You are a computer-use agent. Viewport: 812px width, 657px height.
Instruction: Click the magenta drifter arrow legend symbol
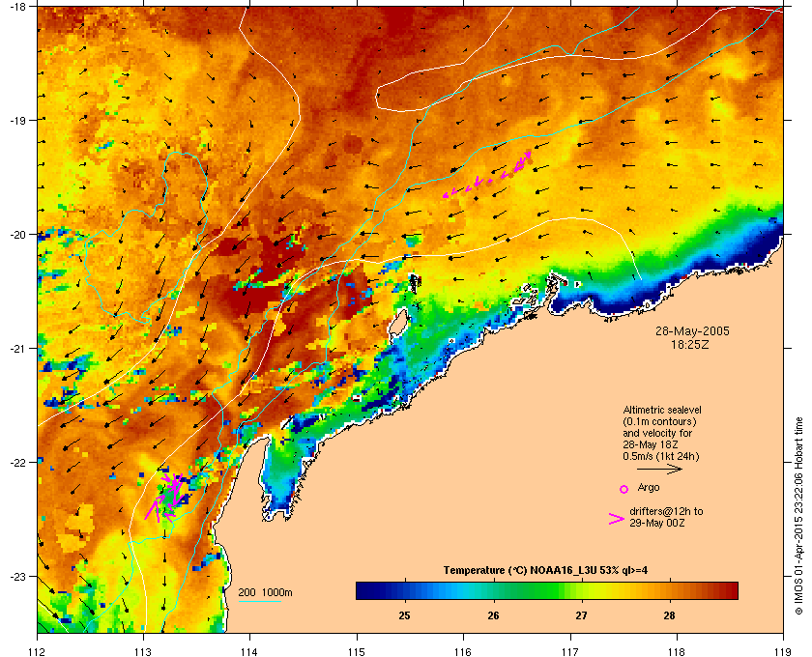[617, 519]
